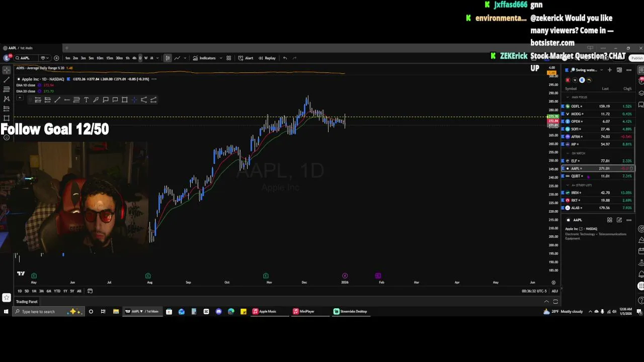The image size is (644, 362).
Task: Collapse the indicator legend arrow
Action: (19, 97)
